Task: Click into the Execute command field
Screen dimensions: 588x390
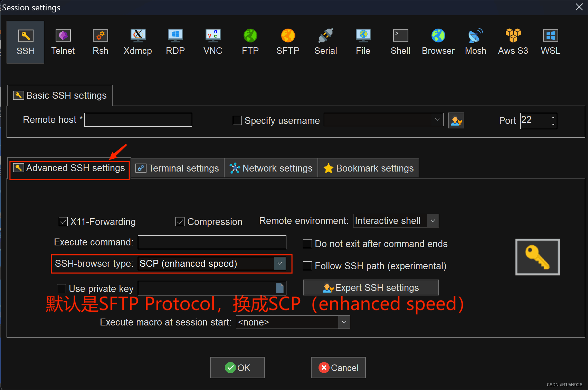Action: (x=212, y=242)
